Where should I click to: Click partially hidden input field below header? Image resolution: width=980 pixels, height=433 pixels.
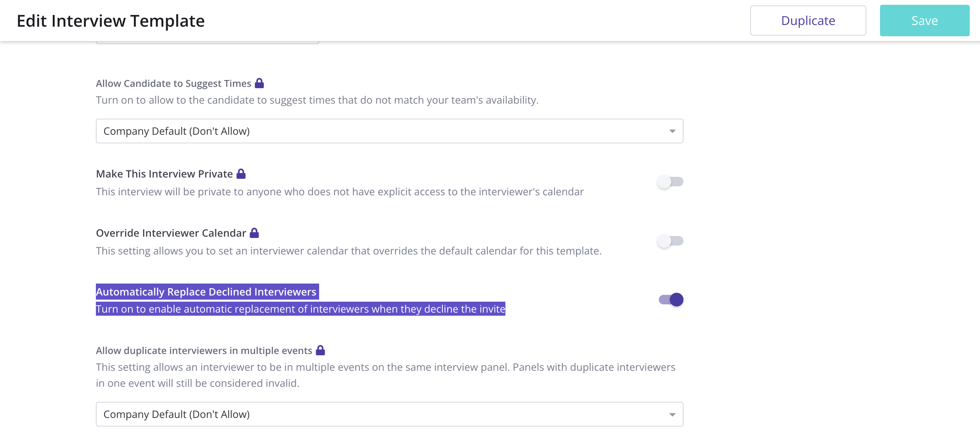pyautogui.click(x=208, y=42)
